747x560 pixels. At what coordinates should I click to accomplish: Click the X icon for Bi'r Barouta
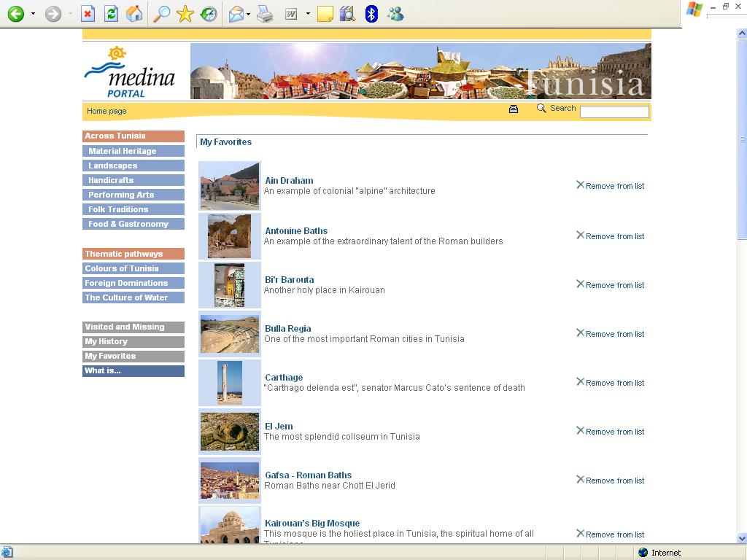point(580,284)
